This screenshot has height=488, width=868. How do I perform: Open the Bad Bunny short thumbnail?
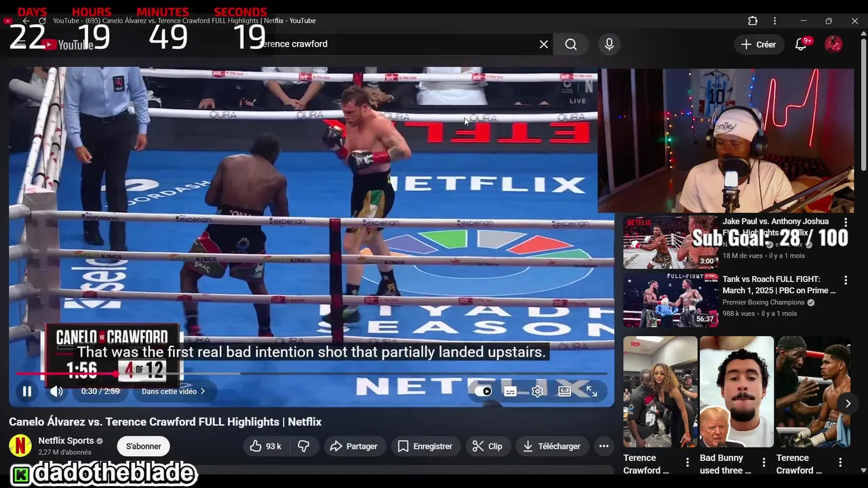pos(736,392)
